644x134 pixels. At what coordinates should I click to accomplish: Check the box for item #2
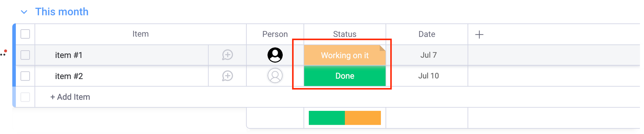25,76
